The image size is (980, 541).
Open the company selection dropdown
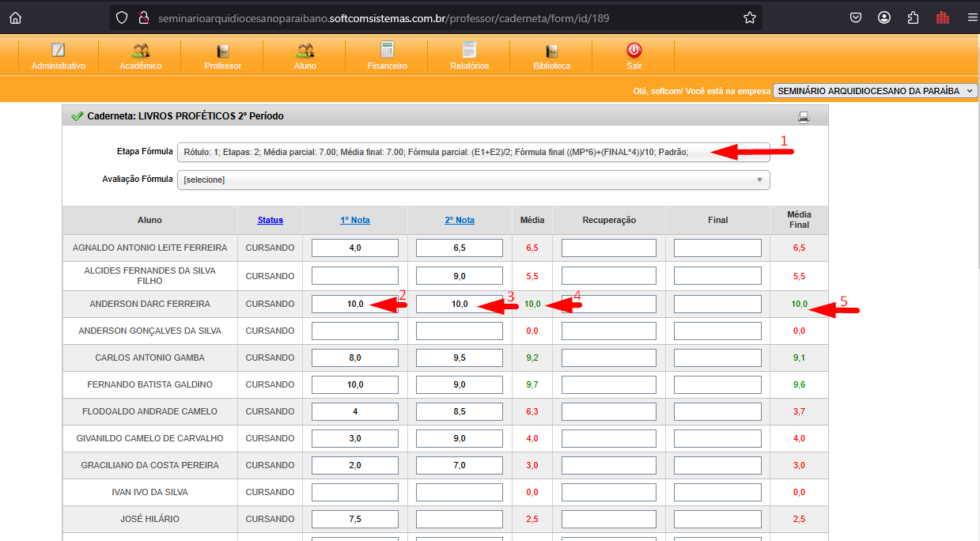pos(876,91)
